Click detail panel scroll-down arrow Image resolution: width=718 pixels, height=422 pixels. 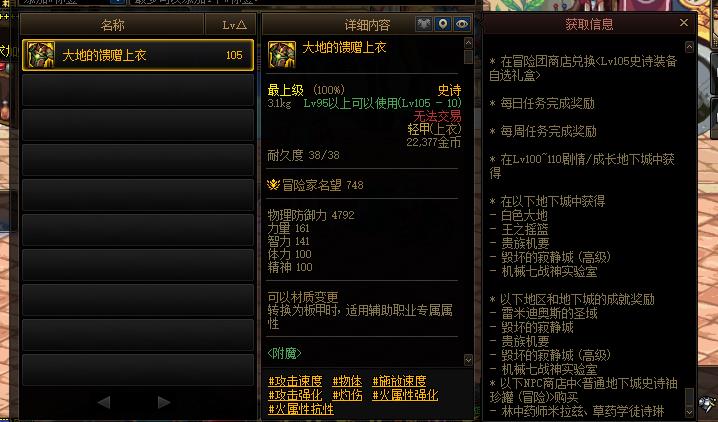click(468, 360)
